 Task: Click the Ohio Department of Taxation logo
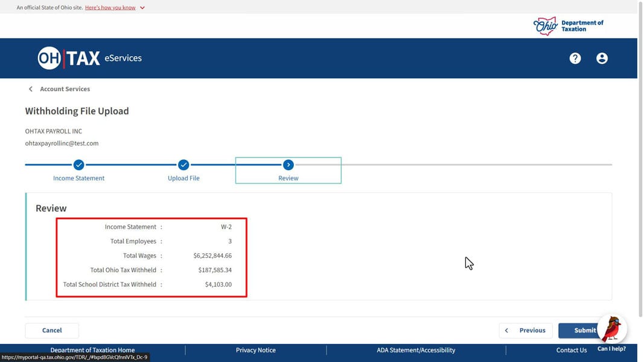pos(569,25)
